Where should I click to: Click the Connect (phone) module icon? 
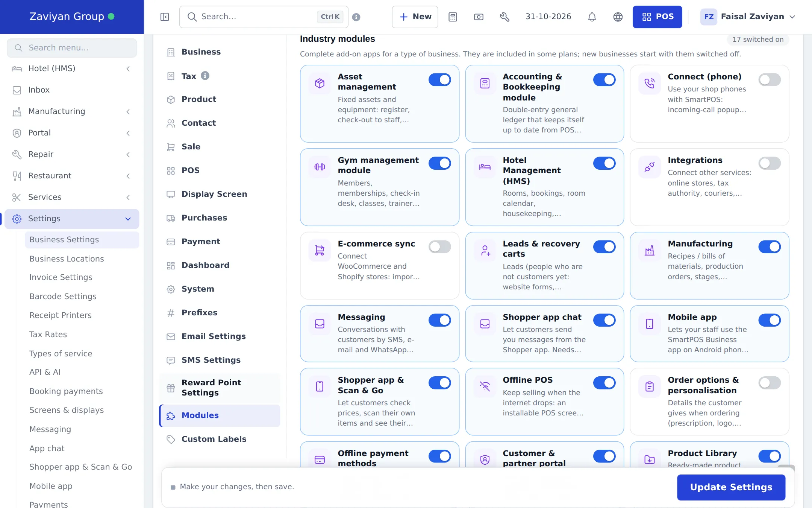pyautogui.click(x=650, y=83)
